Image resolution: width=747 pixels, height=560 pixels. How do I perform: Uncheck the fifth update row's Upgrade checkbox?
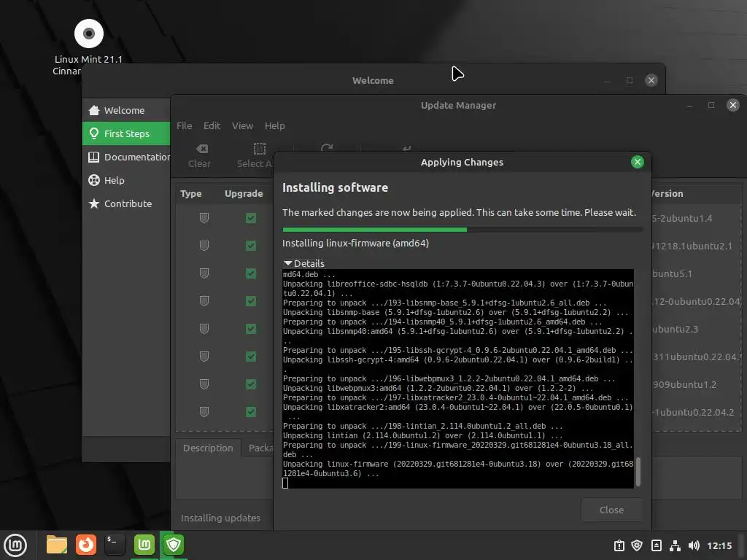click(251, 329)
